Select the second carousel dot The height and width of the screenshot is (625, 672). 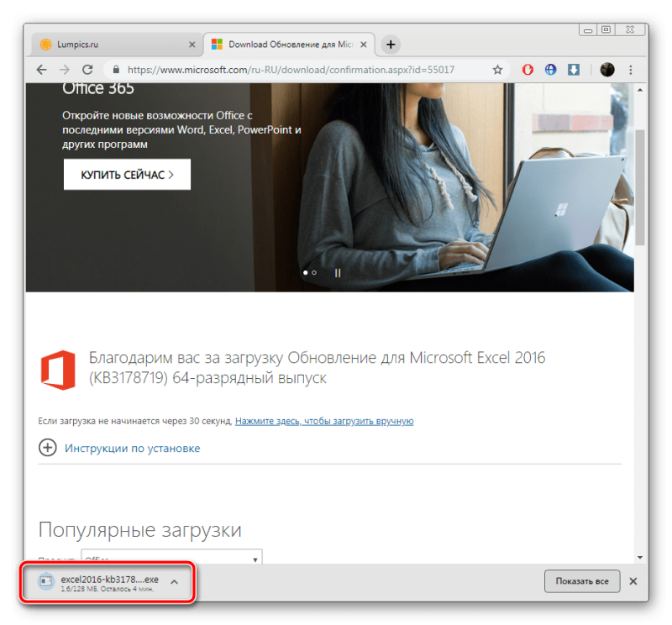pos(314,273)
